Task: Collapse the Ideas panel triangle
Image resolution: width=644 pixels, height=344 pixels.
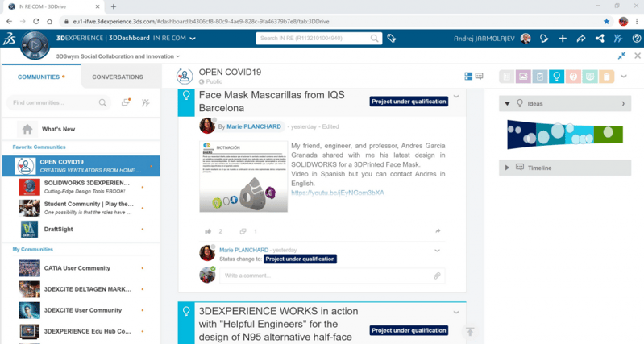Action: [507, 103]
